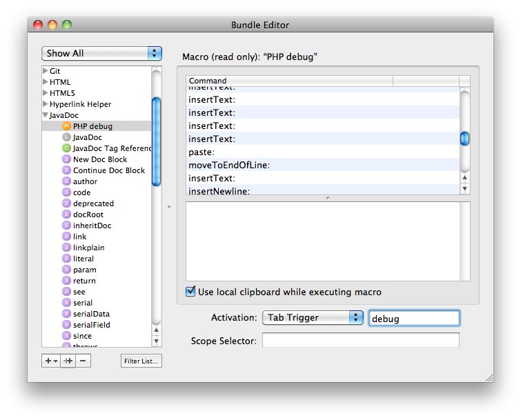
Task: Click the snippet icon next to Continue Doc Block
Action: tap(67, 170)
